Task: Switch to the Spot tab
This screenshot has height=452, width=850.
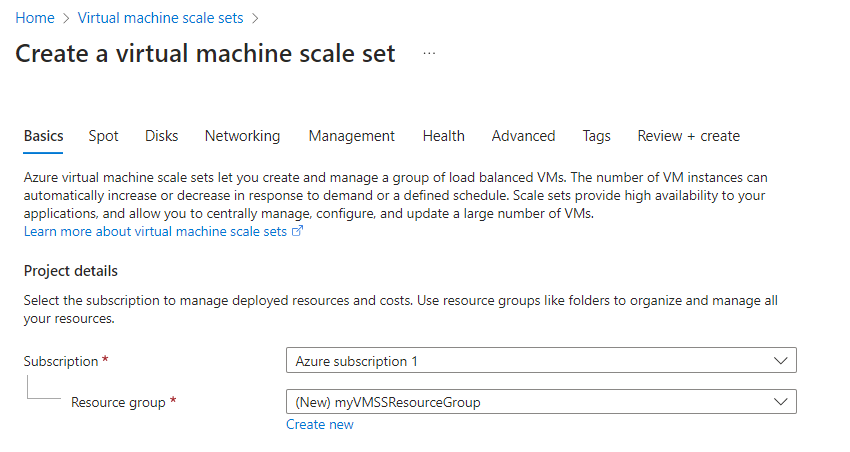Action: pyautogui.click(x=103, y=136)
